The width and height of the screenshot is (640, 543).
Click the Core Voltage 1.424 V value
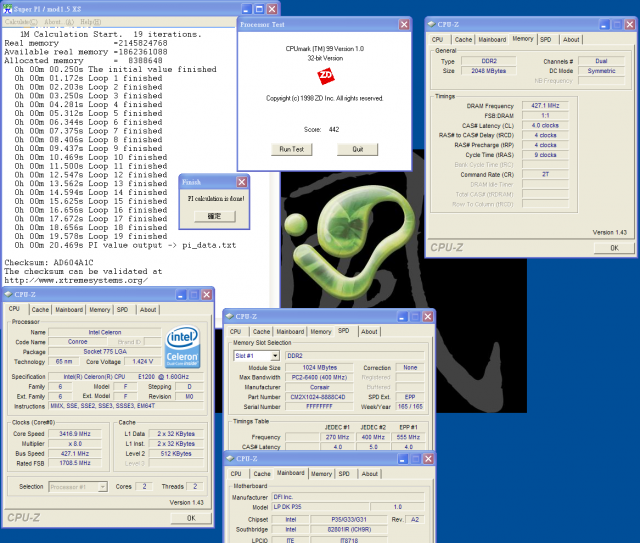(143, 362)
